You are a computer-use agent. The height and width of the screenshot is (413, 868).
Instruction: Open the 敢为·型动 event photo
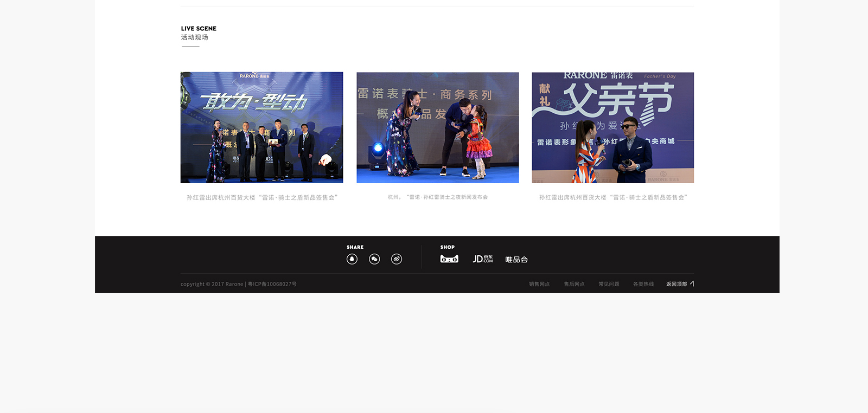click(x=261, y=127)
